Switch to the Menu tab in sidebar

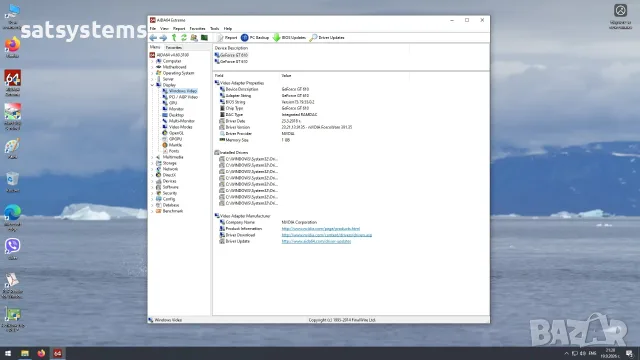pos(155,47)
